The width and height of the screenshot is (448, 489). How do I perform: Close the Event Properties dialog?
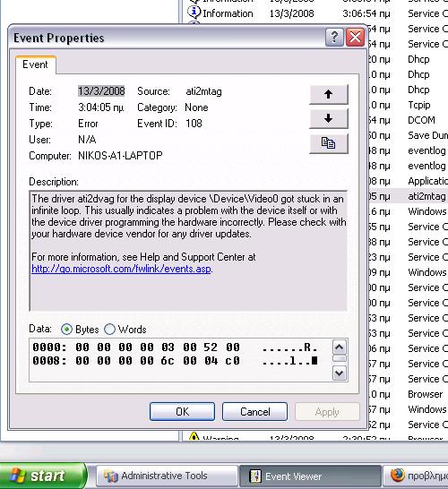coord(355,38)
